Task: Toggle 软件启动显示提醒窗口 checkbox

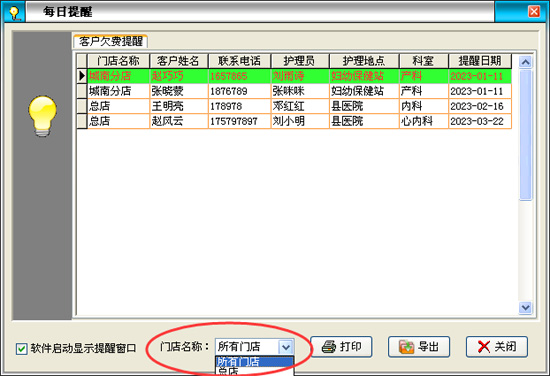Action: (21, 349)
